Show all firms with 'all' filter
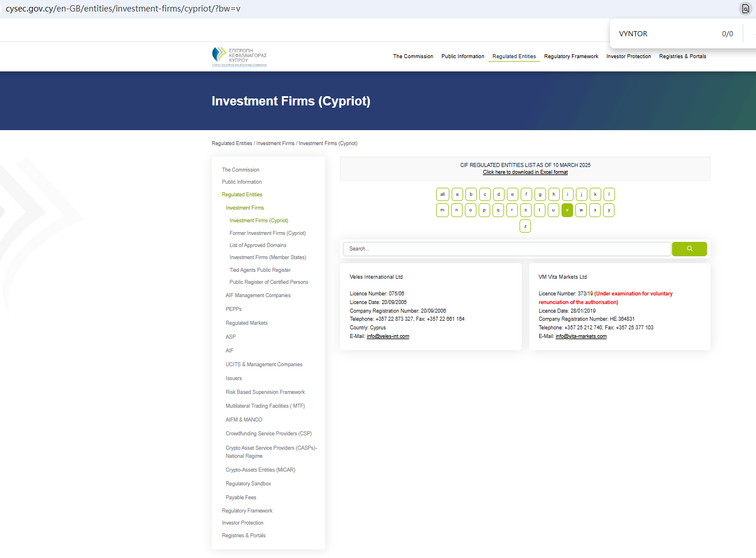The image size is (756, 558). click(442, 195)
